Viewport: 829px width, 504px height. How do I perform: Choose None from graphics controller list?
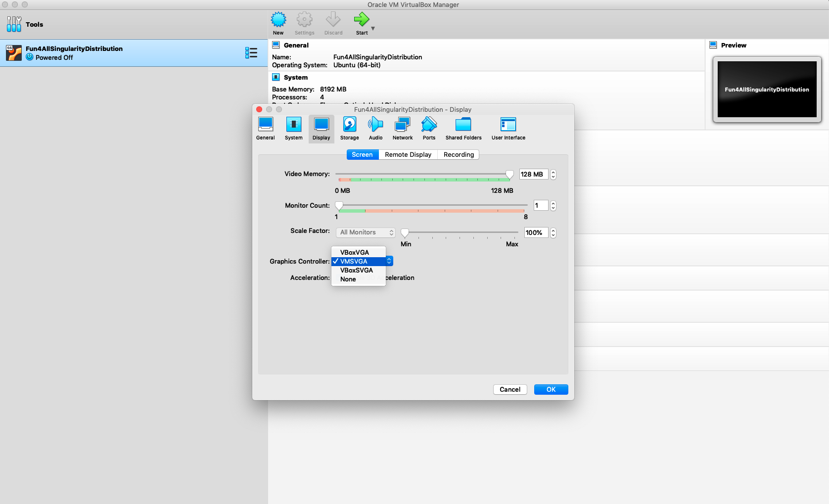point(359,279)
